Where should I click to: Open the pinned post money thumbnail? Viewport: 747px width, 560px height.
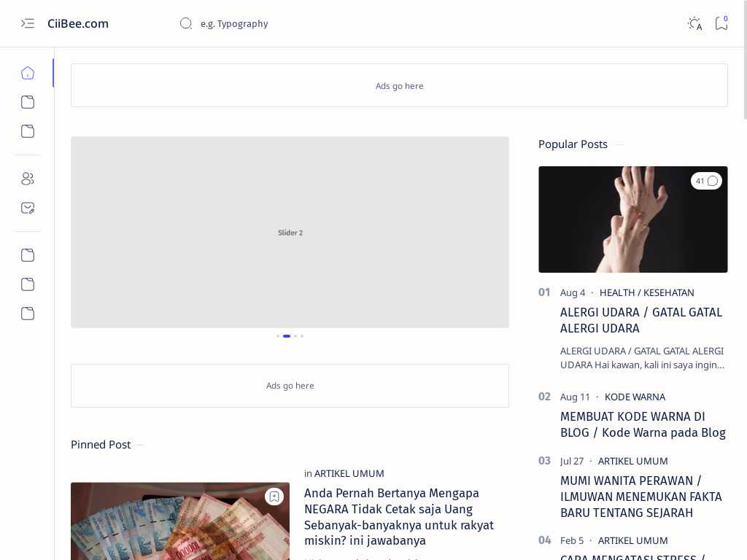(179, 525)
